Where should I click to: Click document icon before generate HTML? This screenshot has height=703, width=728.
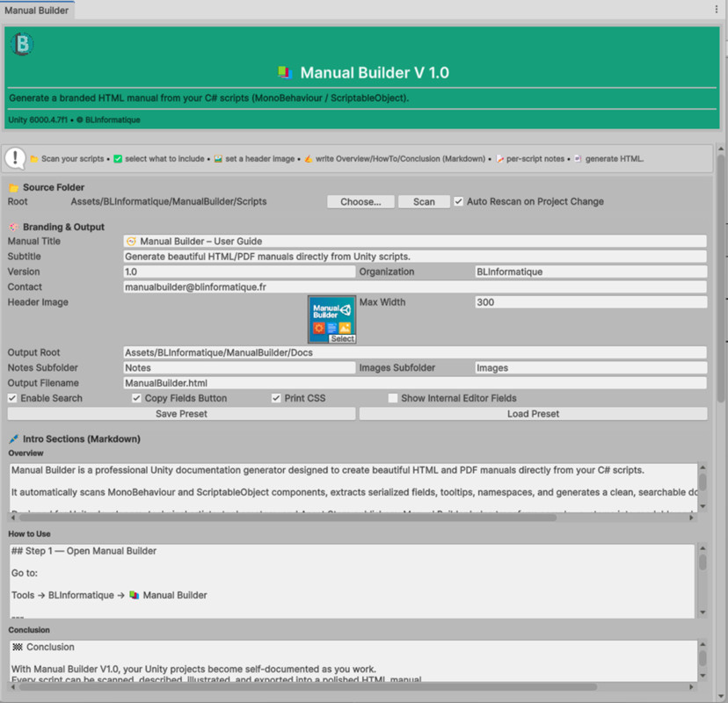[x=578, y=159]
